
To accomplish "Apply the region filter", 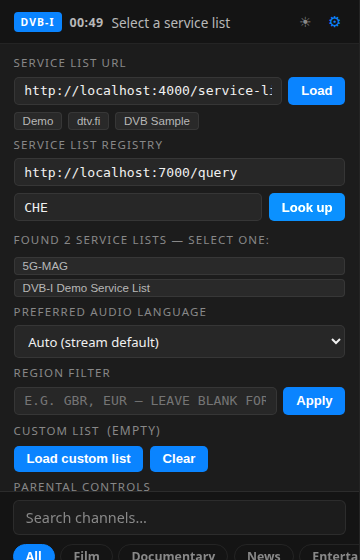I will coord(314,401).
